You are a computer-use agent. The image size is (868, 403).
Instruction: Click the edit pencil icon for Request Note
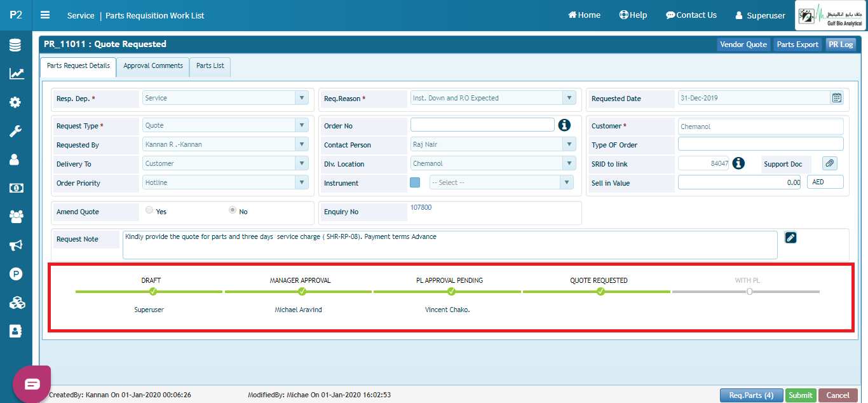click(x=790, y=237)
